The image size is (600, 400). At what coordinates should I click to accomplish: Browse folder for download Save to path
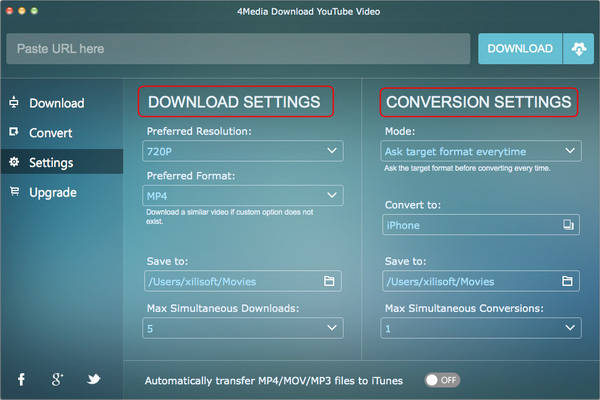coord(329,281)
